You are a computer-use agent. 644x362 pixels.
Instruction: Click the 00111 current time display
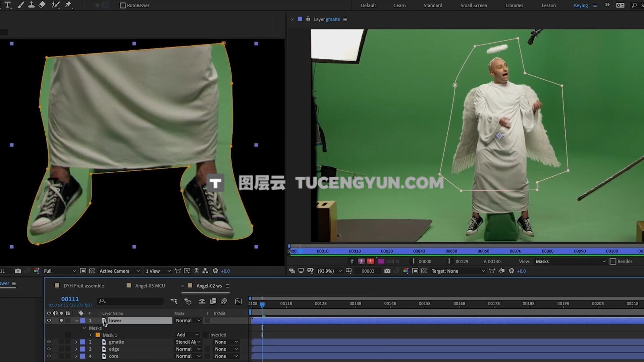click(70, 299)
